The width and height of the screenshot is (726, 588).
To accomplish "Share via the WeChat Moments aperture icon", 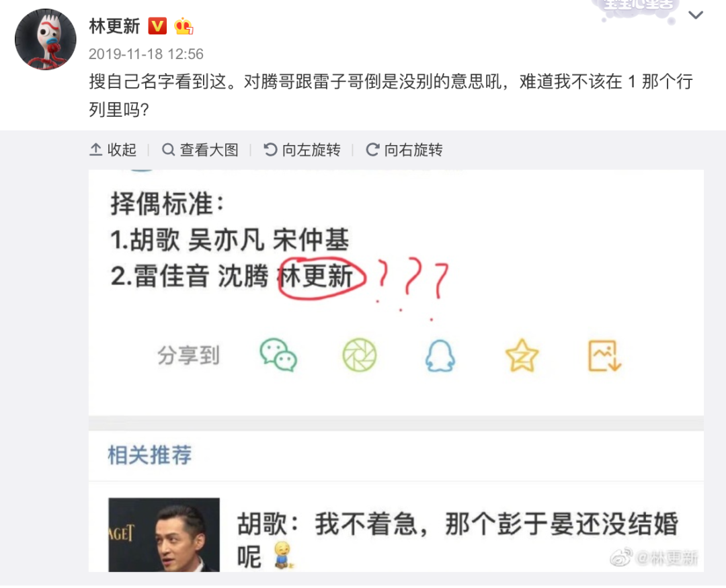I will [x=360, y=355].
